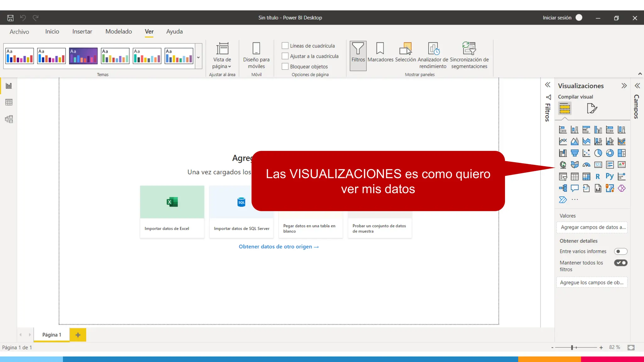Add the Power Automate visual
The height and width of the screenshot is (362, 644).
(x=563, y=200)
